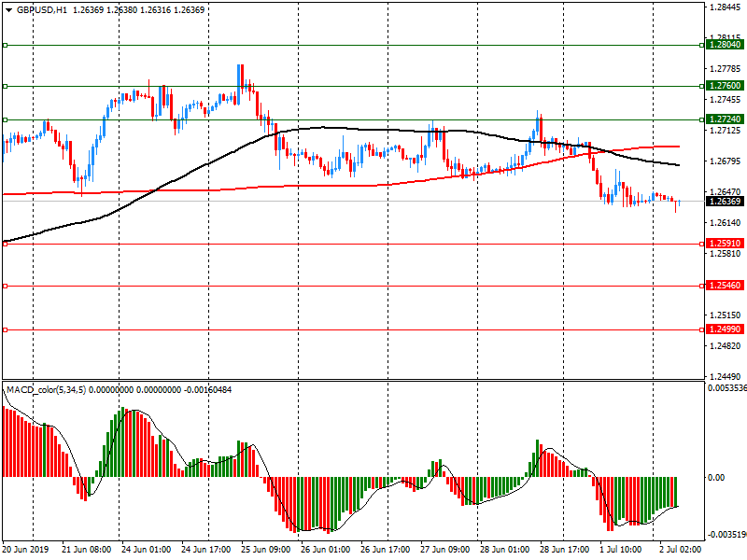Click the current price label 1.26369

[x=726, y=201]
